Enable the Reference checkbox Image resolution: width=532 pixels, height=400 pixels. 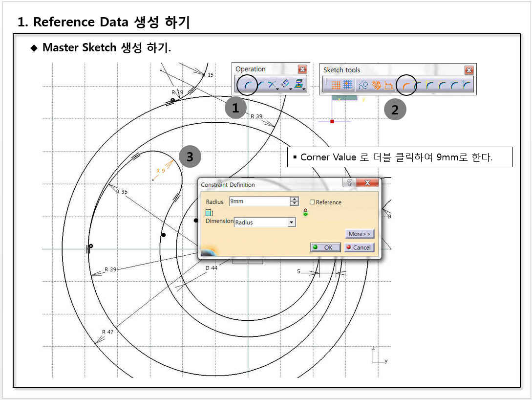coord(312,202)
